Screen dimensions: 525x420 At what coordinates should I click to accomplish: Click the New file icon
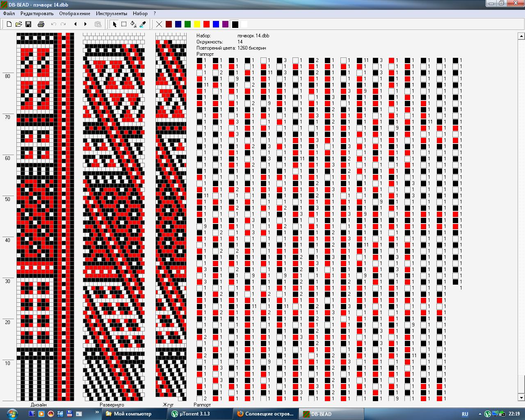pos(9,24)
